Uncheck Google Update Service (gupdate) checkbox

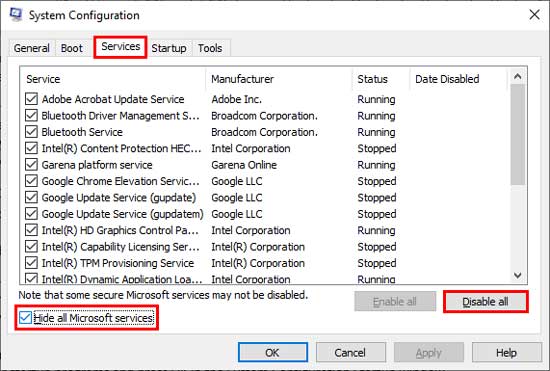[x=32, y=197]
